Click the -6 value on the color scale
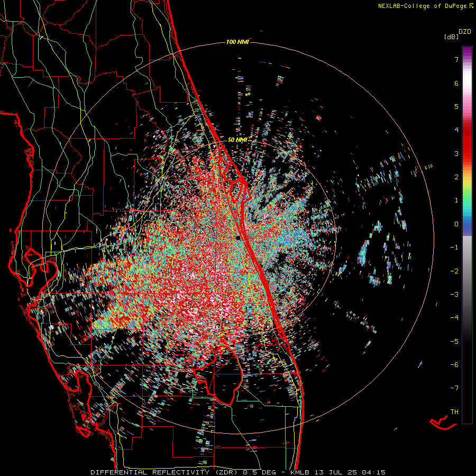The width and height of the screenshot is (476, 476). pyautogui.click(x=454, y=365)
